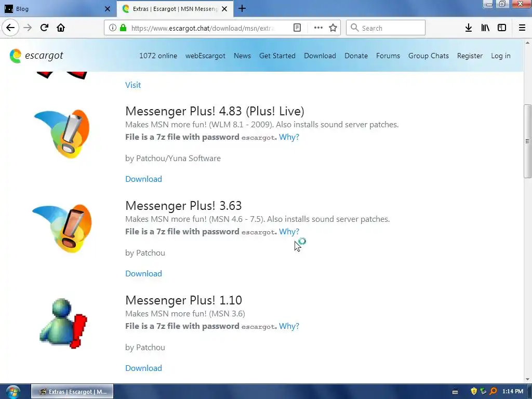Click the Messenger Plus! 4.83 icon
Image resolution: width=532 pixels, height=399 pixels.
click(62, 134)
